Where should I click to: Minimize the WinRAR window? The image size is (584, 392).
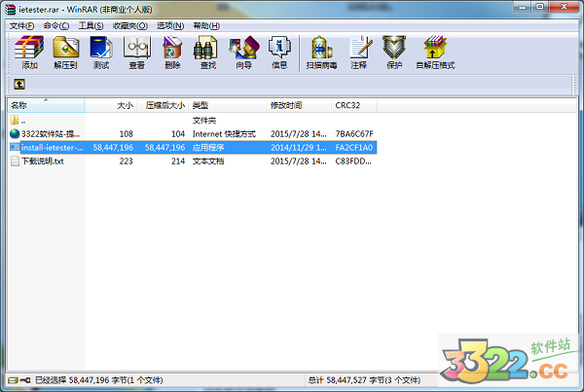(523, 7)
